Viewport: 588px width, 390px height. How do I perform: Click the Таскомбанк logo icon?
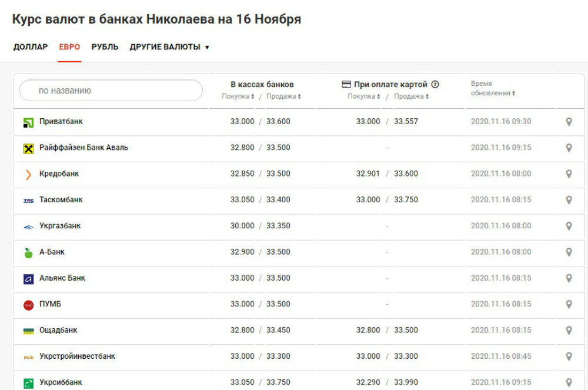[x=28, y=201]
